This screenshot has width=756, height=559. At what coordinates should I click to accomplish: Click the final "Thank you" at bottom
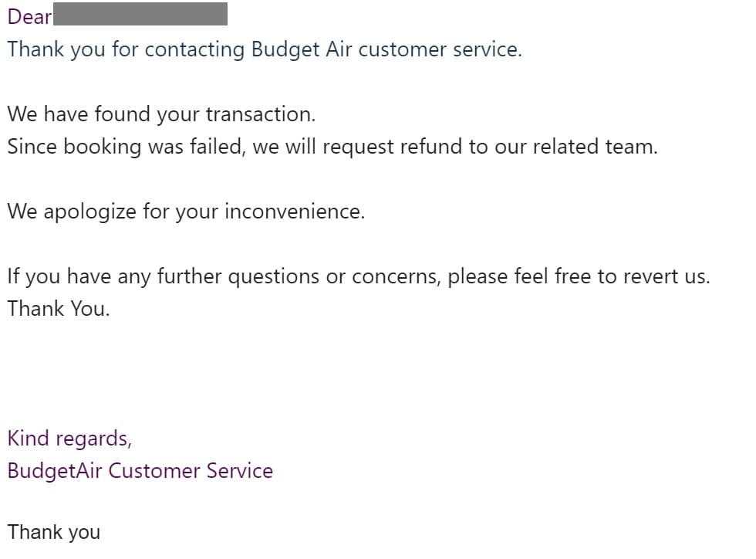[x=54, y=532]
